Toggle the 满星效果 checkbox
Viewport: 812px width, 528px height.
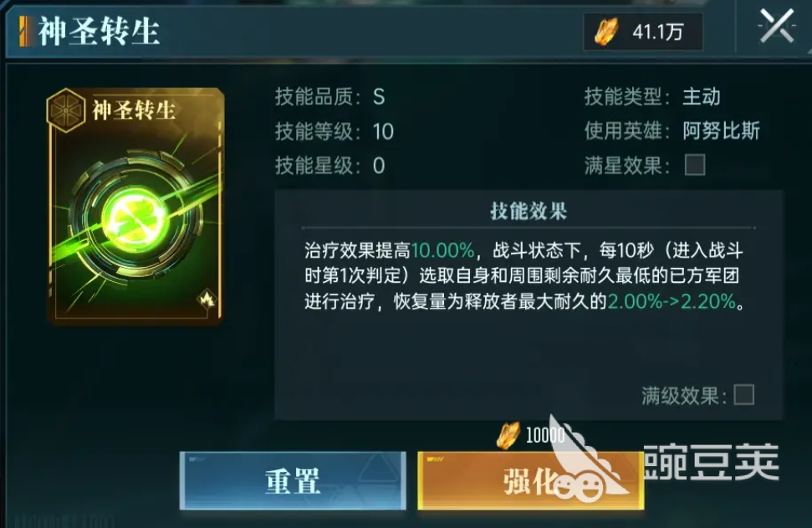[695, 166]
